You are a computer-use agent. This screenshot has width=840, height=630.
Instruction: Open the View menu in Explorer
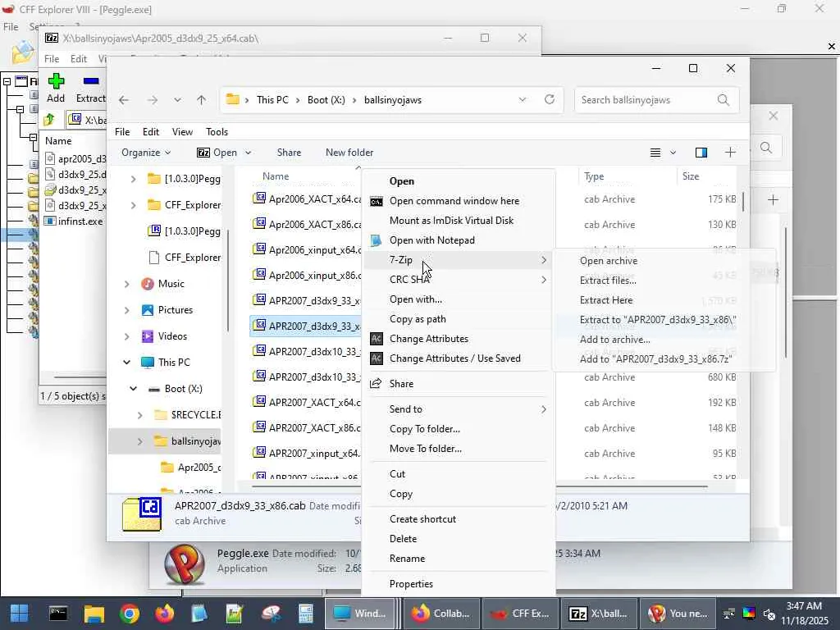click(x=182, y=132)
